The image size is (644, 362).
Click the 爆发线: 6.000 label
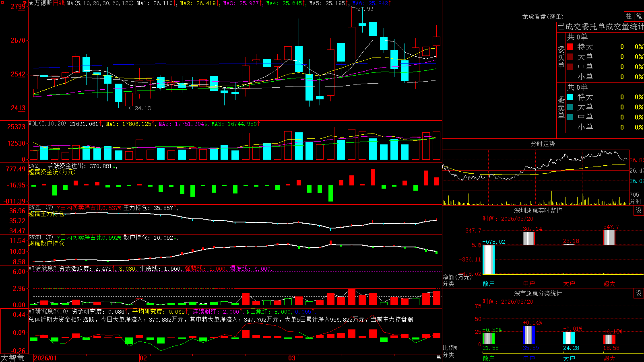click(x=250, y=268)
